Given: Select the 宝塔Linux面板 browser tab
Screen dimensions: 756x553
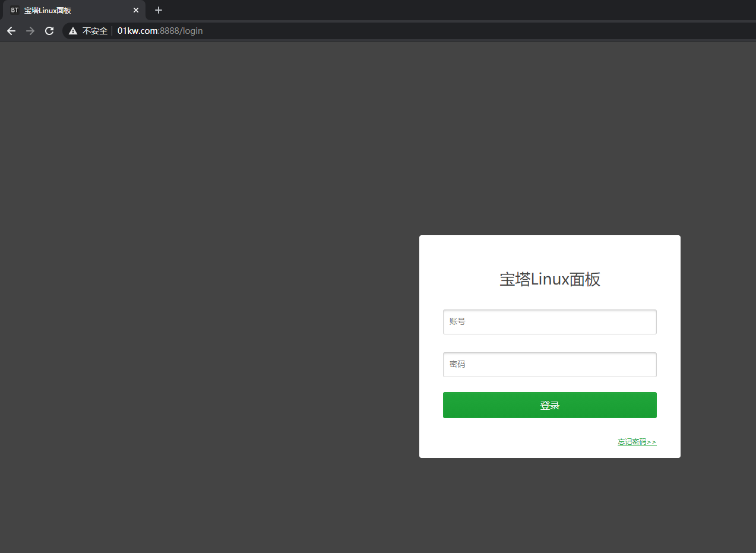Looking at the screenshot, I should [x=74, y=10].
